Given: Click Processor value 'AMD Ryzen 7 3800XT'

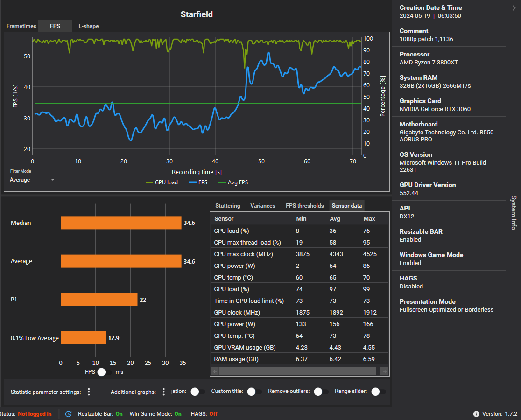Looking at the screenshot, I should point(429,62).
